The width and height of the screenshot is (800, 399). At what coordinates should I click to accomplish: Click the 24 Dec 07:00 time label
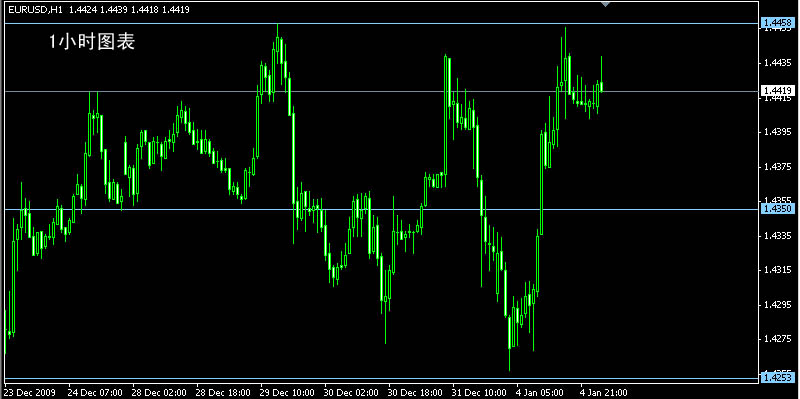tap(95, 393)
